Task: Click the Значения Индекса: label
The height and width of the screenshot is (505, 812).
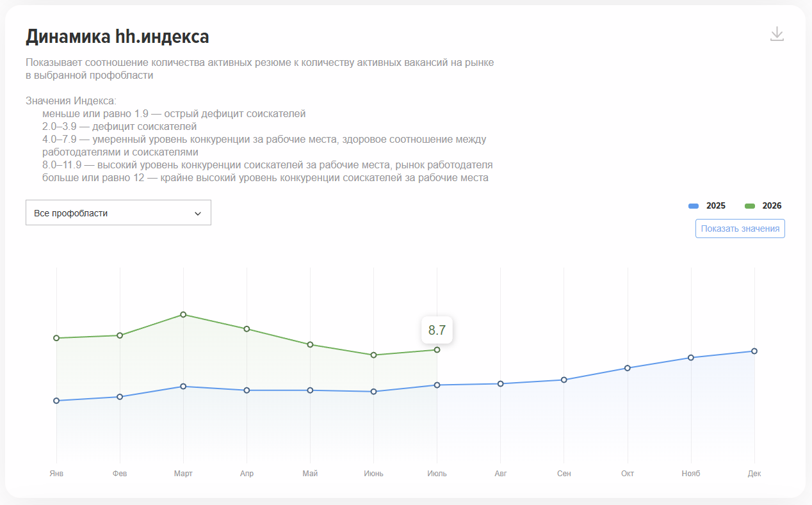Action: click(71, 101)
